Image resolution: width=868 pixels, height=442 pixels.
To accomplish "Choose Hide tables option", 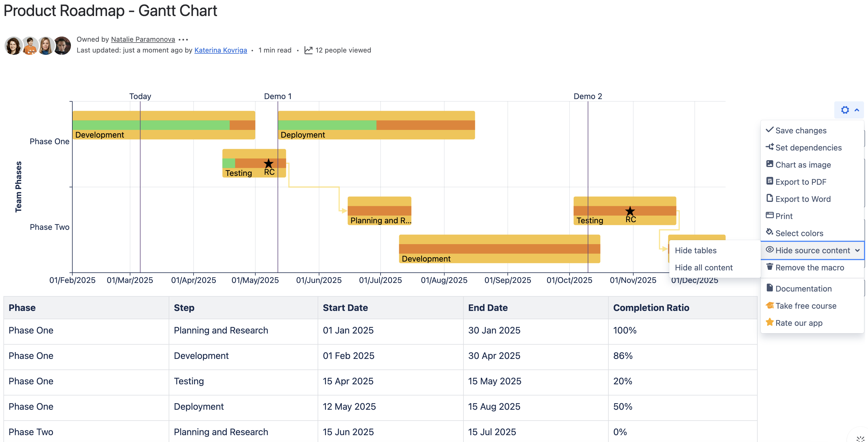I will click(696, 250).
